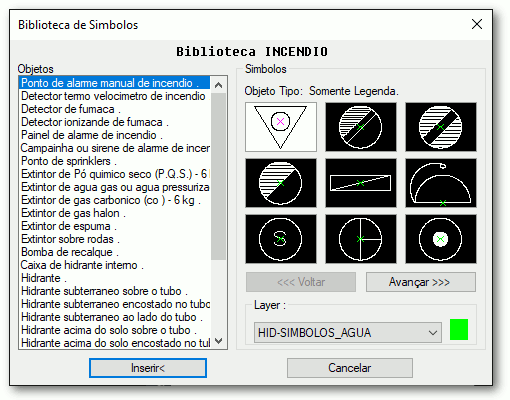Open the HID-SIMBOLOS_AGUA layer dropdown
This screenshot has height=400, width=510.
[348, 332]
